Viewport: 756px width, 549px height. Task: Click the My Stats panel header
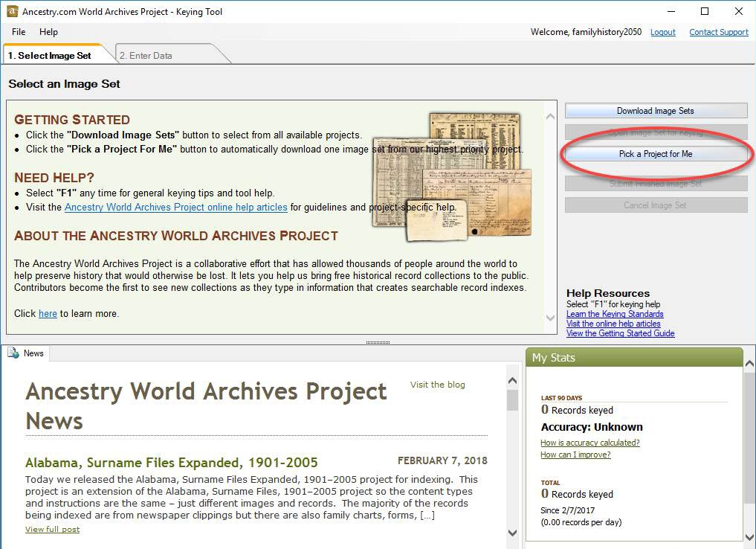pos(634,358)
